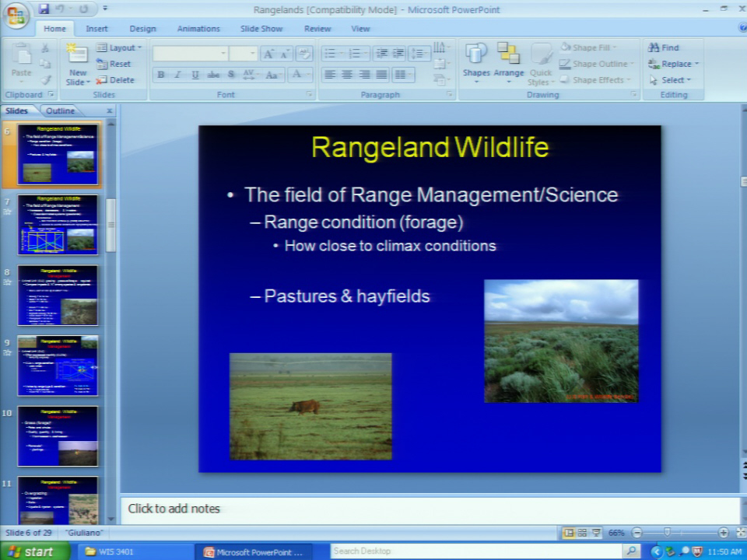Toggle Italic formatting
Screen dimensions: 747x560
pos(177,75)
